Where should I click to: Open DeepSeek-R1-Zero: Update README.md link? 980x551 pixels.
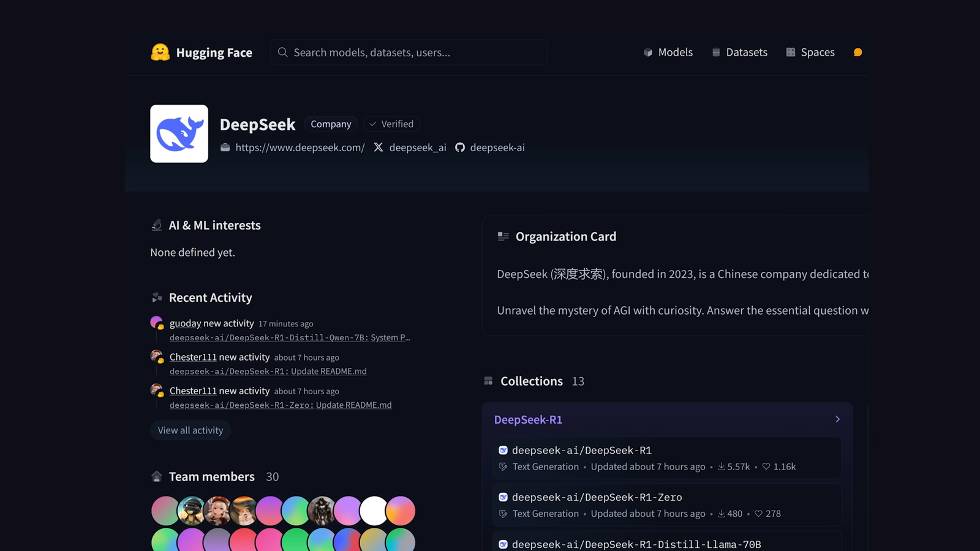(x=281, y=405)
